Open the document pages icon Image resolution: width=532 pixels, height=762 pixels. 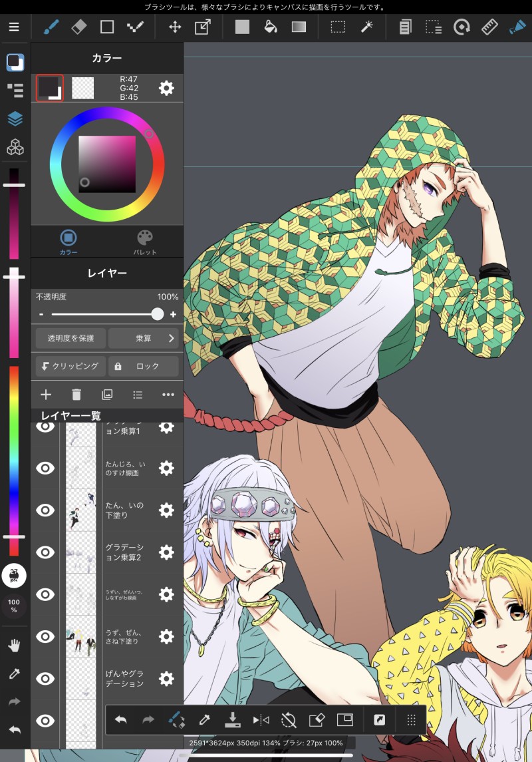click(405, 27)
